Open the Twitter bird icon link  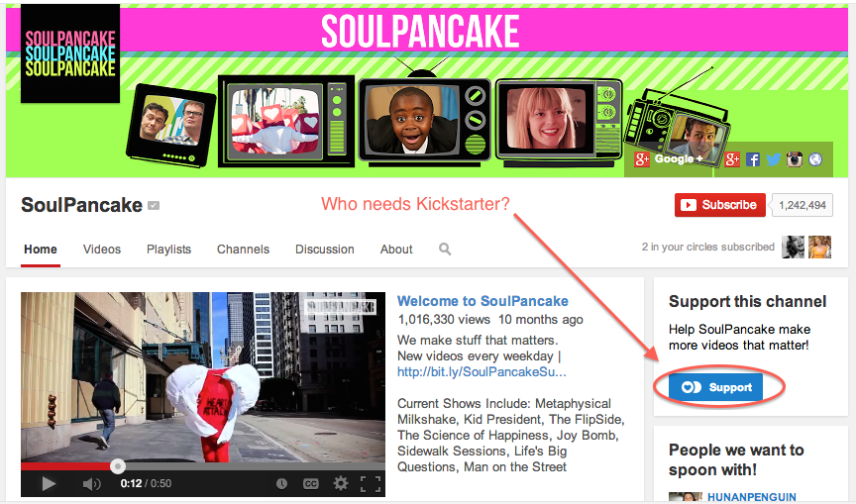(773, 159)
